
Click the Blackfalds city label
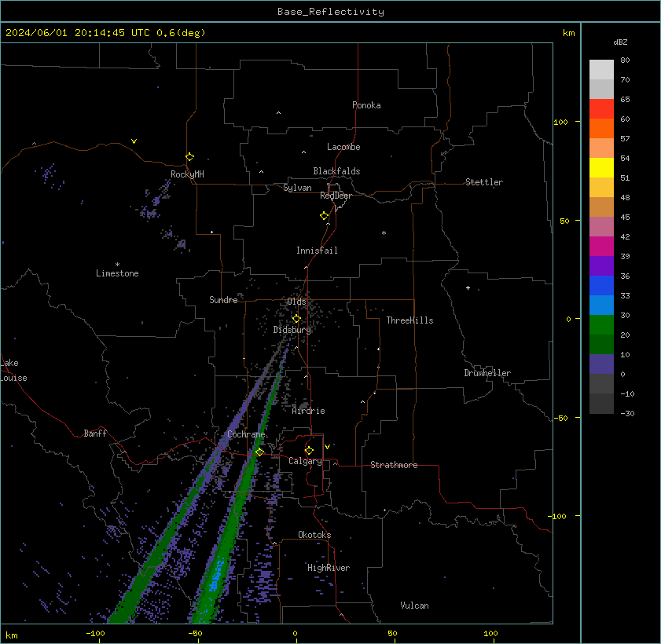coord(336,171)
